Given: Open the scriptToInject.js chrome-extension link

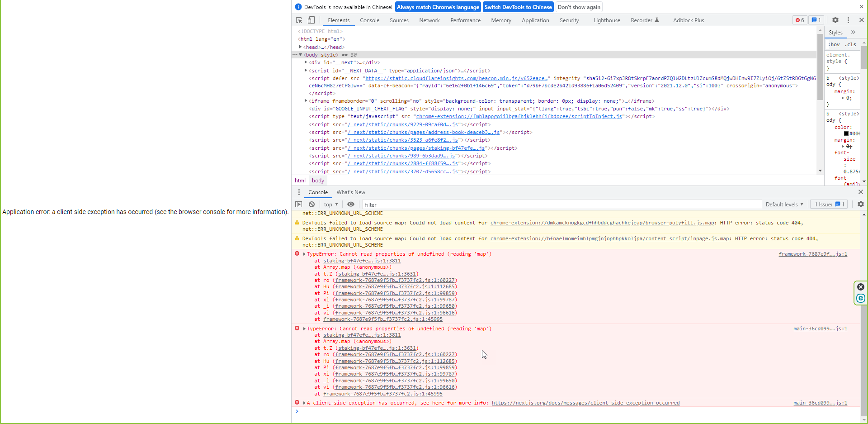Looking at the screenshot, I should tap(519, 116).
